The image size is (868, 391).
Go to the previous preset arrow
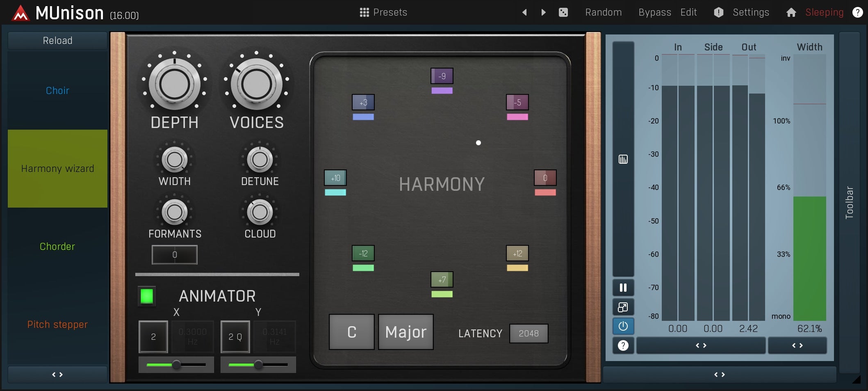[524, 12]
